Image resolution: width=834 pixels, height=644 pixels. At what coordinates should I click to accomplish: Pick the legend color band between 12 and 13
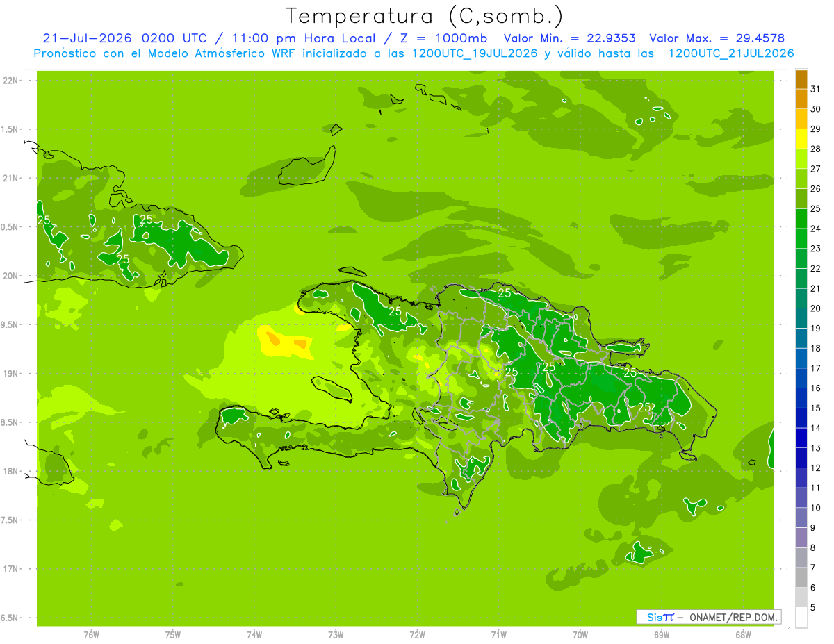[x=801, y=458]
